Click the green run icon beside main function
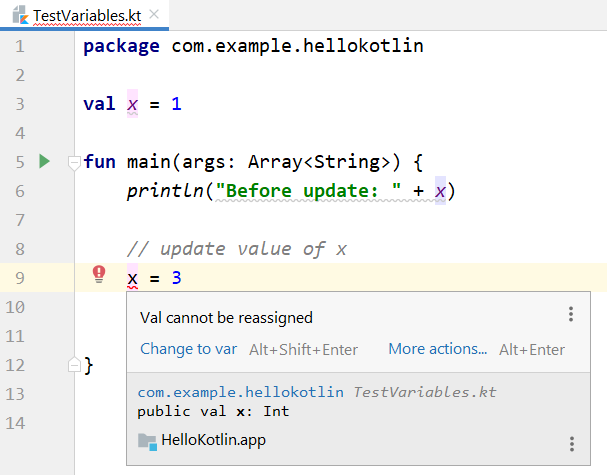Image resolution: width=607 pixels, height=475 pixels. [x=43, y=161]
